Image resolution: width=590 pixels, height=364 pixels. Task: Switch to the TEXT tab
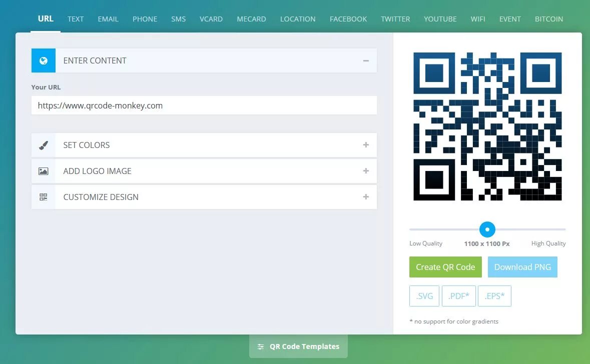pos(76,19)
